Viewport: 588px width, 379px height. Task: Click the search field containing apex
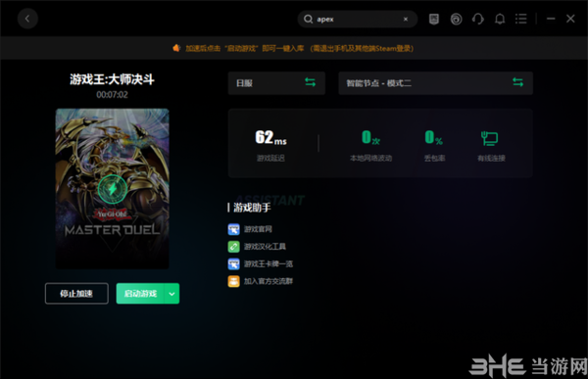click(358, 20)
